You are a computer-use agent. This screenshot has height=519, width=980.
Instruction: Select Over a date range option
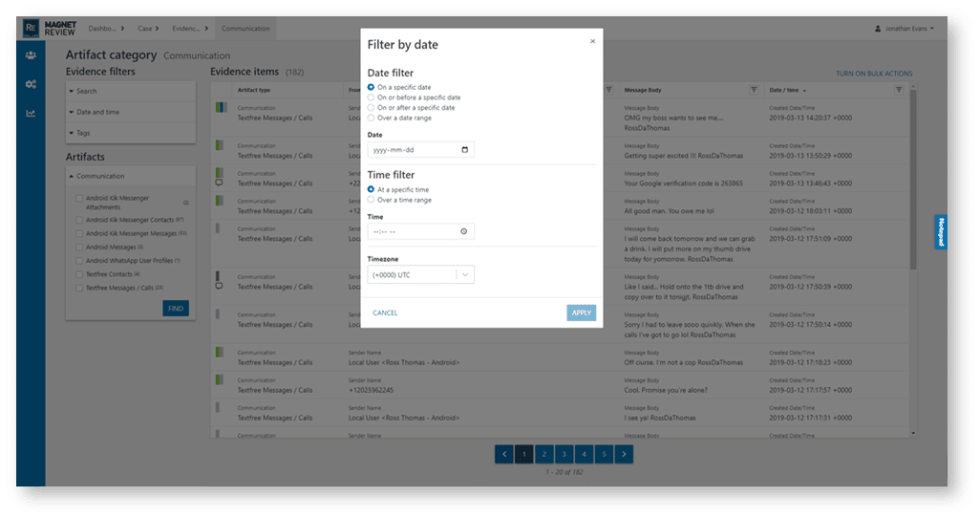[x=371, y=118]
